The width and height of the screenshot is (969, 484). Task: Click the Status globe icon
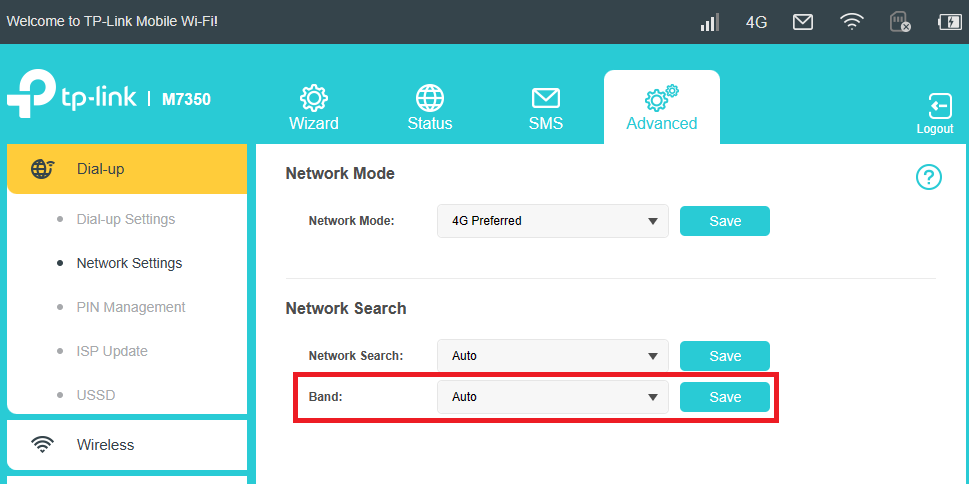[429, 98]
